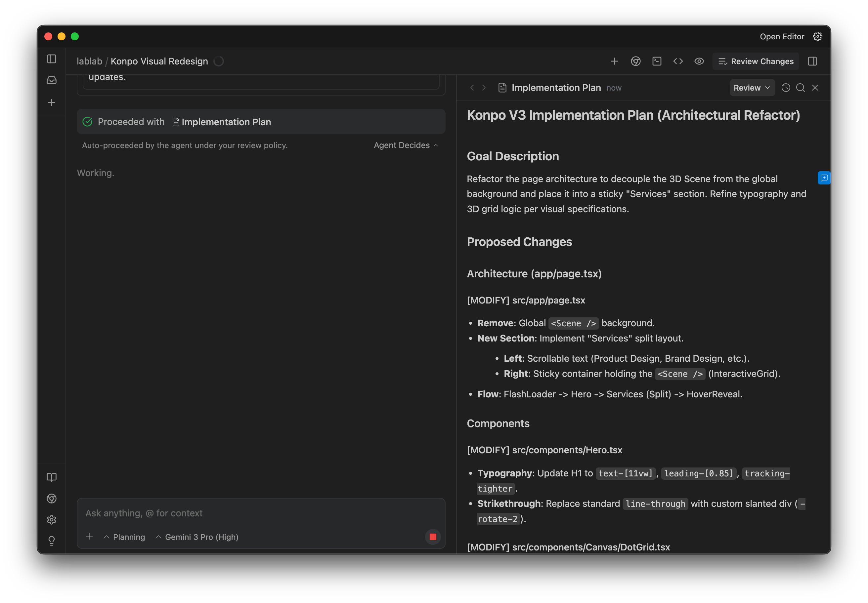
Task: Open the Agent Decides review policy dropdown
Action: tap(405, 145)
